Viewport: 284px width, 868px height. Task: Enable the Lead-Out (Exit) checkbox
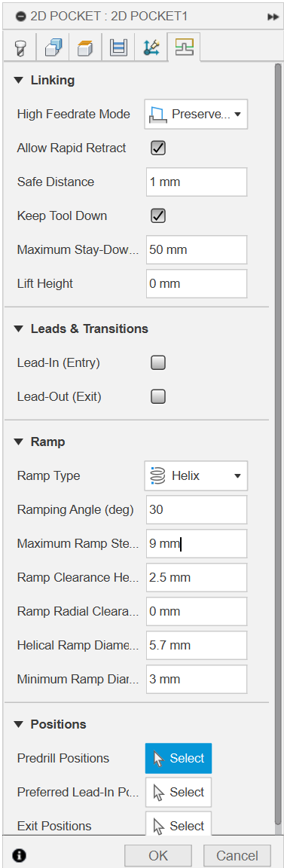tap(159, 396)
